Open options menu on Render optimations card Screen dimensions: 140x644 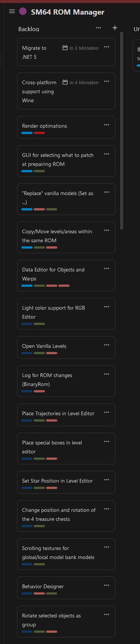107,125
